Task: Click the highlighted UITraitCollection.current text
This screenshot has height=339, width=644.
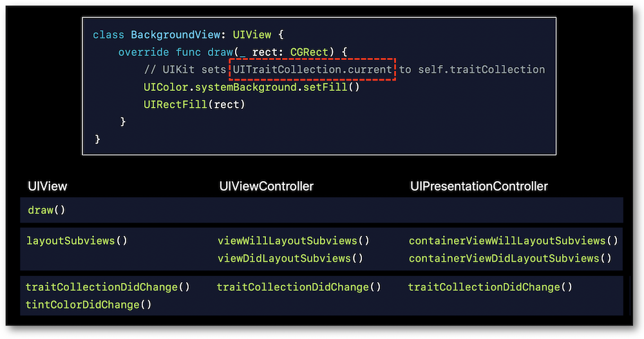Action: (x=312, y=70)
